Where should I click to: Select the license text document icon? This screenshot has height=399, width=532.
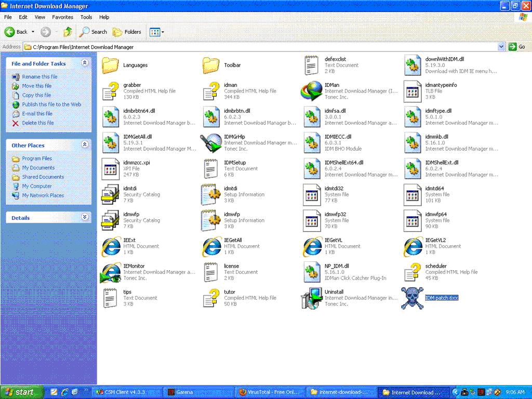pyautogui.click(x=211, y=272)
